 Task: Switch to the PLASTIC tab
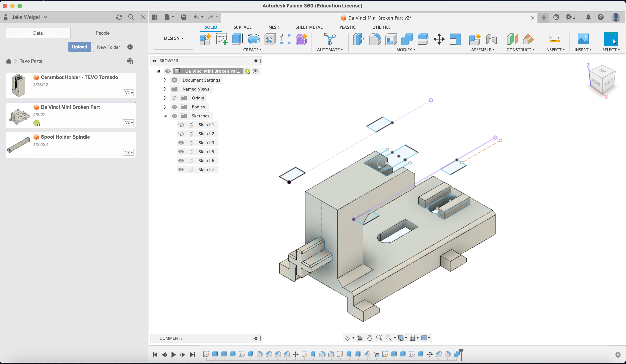click(347, 27)
